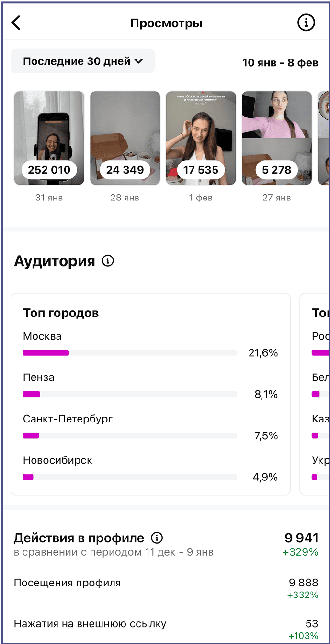Select the post with 17 535 views
Image resolution: width=330 pixels, height=644 pixels.
click(201, 138)
